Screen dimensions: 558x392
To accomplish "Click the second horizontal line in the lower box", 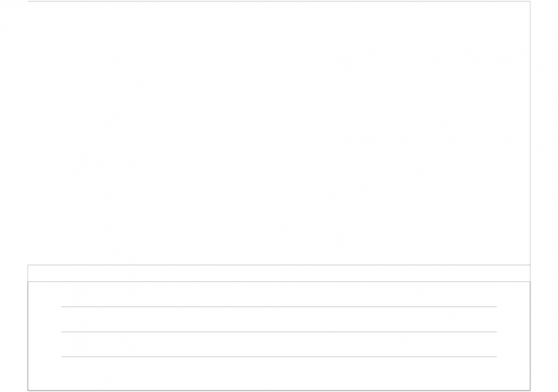I will (x=279, y=332).
